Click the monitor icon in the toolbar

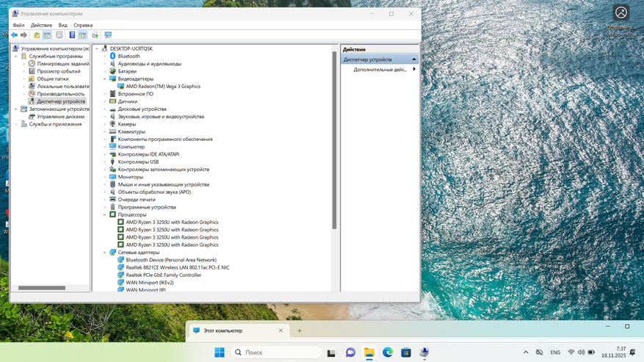(108, 35)
